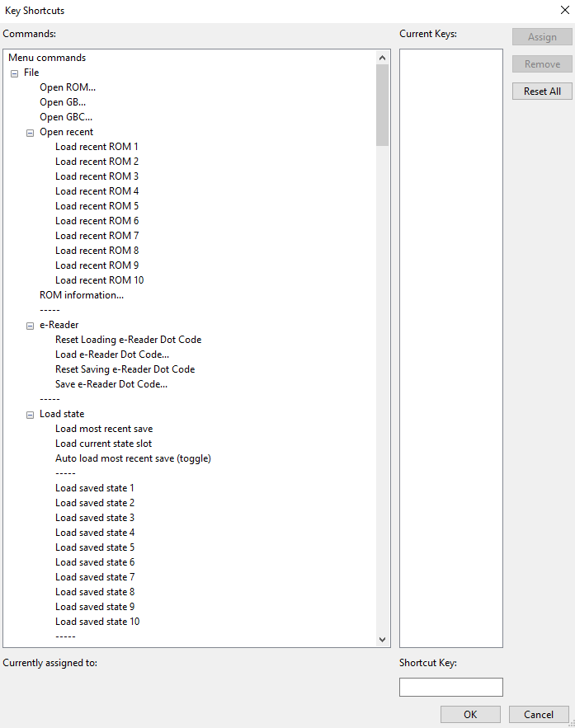Select Load recent ROM 1

pyautogui.click(x=97, y=147)
